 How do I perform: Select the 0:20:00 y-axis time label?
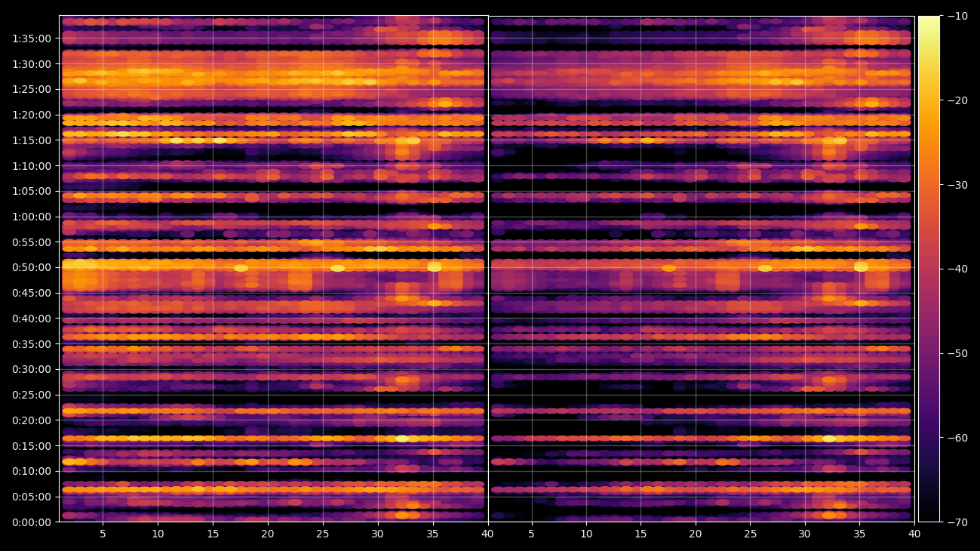pos(32,420)
